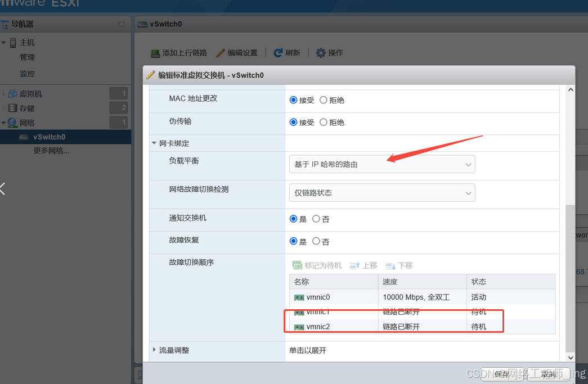This screenshot has width=588, height=384.
Task: Click the vmnic2 network adapter icon
Action: coord(299,327)
